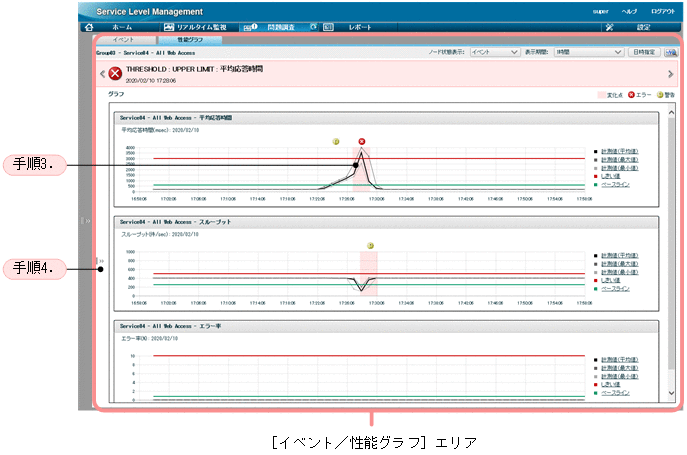The height and width of the screenshot is (455, 687).
Task: Click the ログアウト logout link
Action: [663, 11]
